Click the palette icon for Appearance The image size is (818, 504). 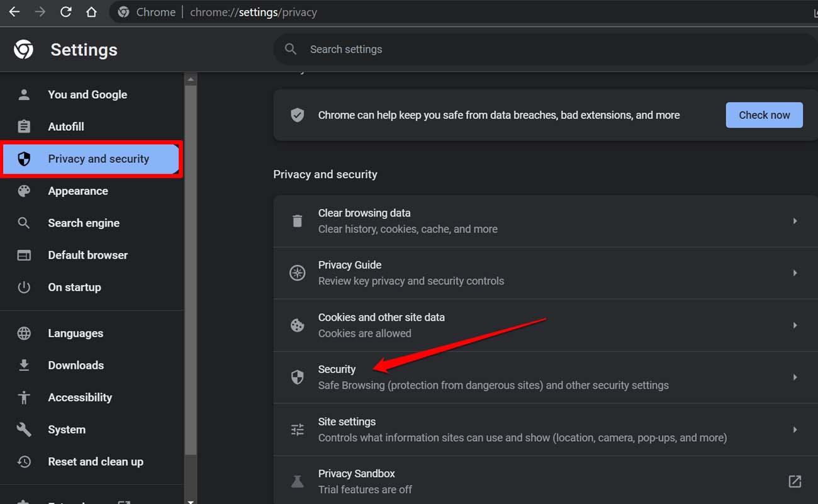(24, 191)
